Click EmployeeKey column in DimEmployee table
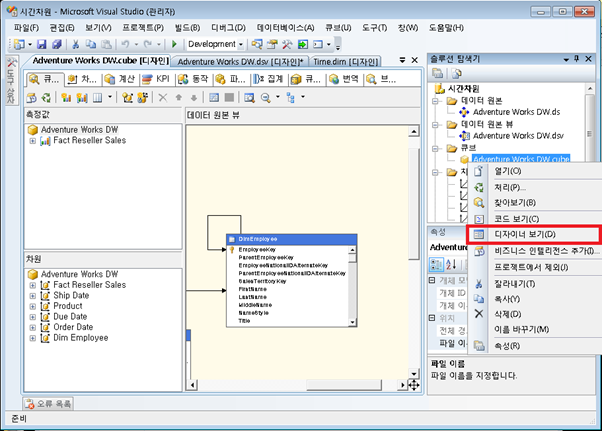Screen dimensions: 602x431 click(x=257, y=249)
